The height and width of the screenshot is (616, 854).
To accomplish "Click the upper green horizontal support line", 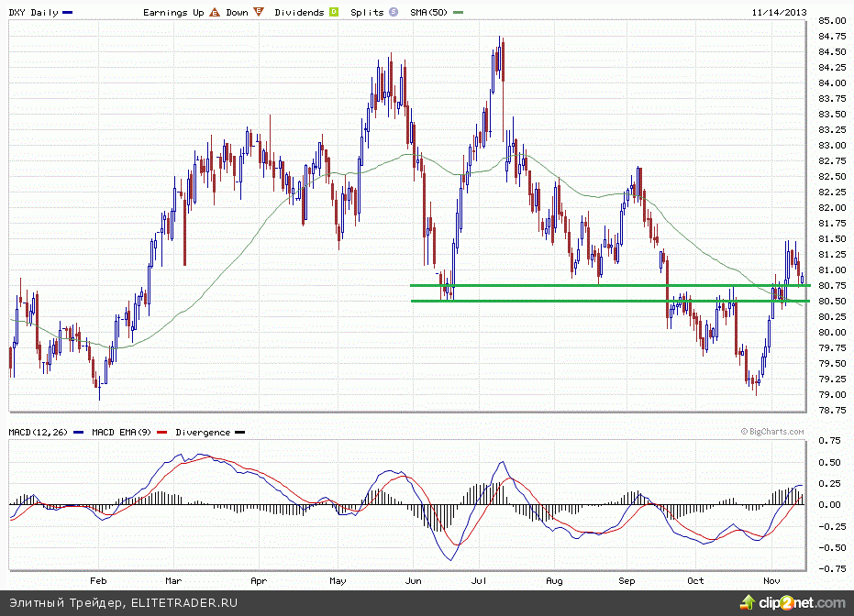I will coord(605,285).
